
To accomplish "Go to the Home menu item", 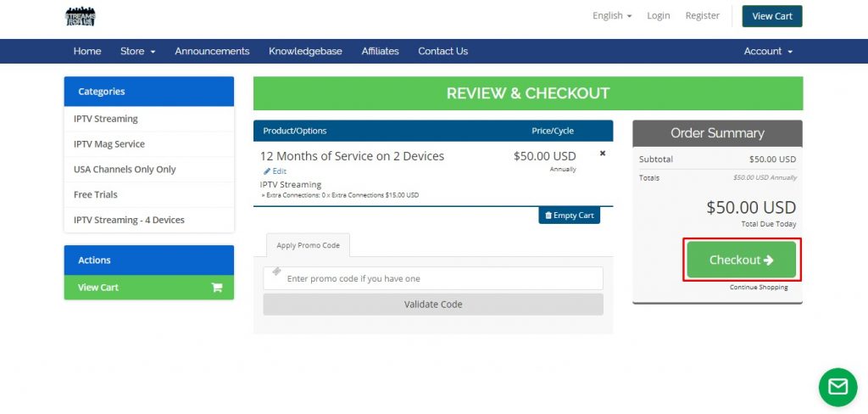I will point(87,51).
